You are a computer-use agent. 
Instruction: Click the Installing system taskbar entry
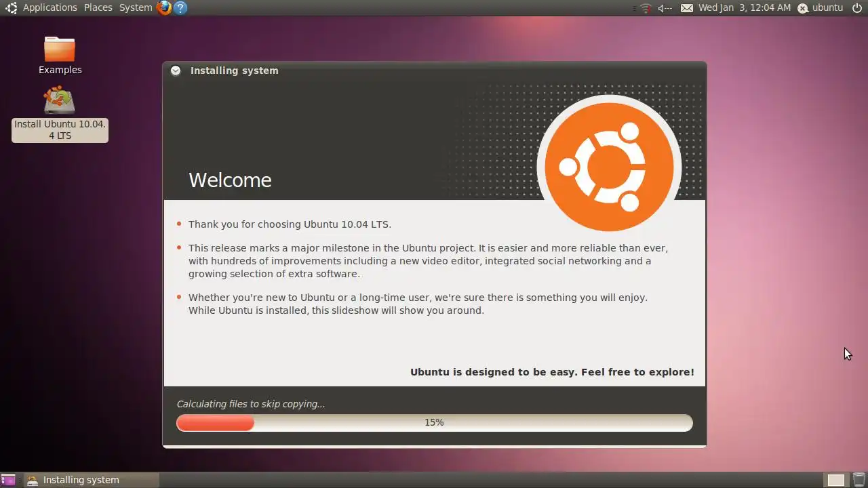pos(92,480)
